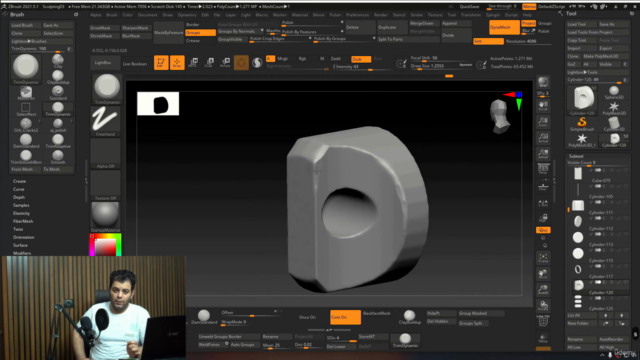Expand the Curve section in Brush palette
This screenshot has height=360, width=640.
tap(19, 189)
